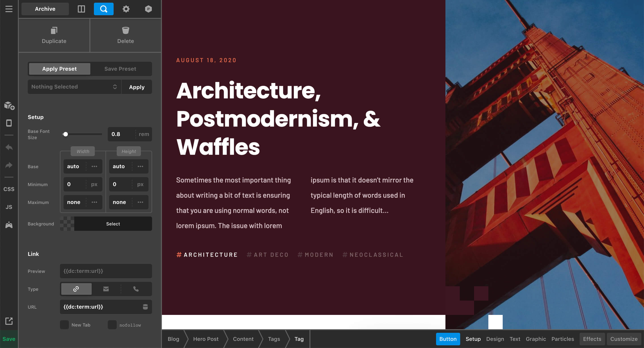Screen dimensions: 644x348
Task: Switch to the Save Preset tab
Action: click(120, 69)
